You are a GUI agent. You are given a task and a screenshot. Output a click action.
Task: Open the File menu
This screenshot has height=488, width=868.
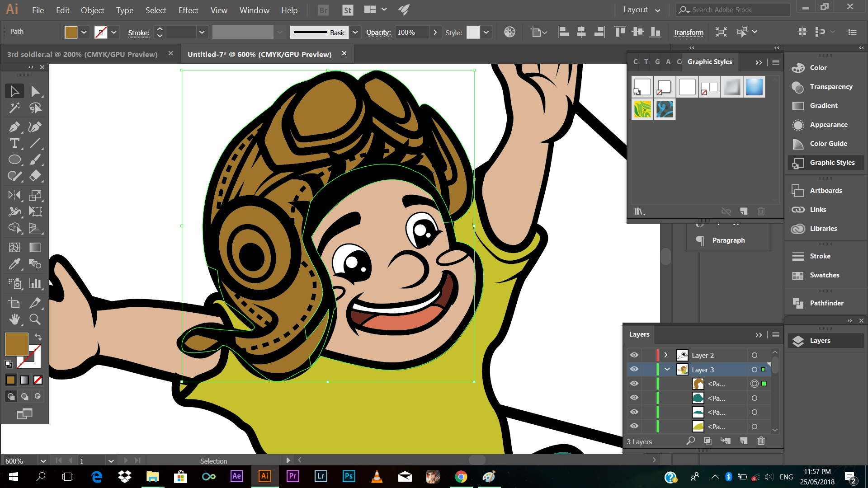coord(38,10)
